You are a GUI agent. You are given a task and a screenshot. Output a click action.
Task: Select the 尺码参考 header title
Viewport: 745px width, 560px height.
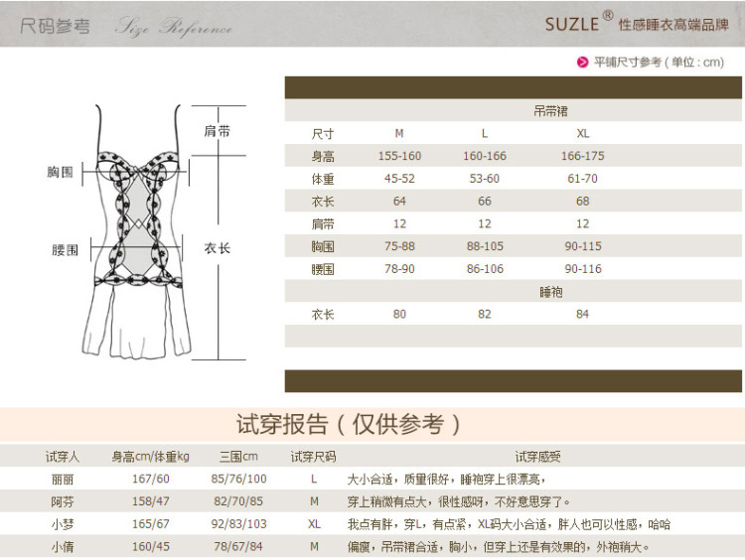[55, 26]
